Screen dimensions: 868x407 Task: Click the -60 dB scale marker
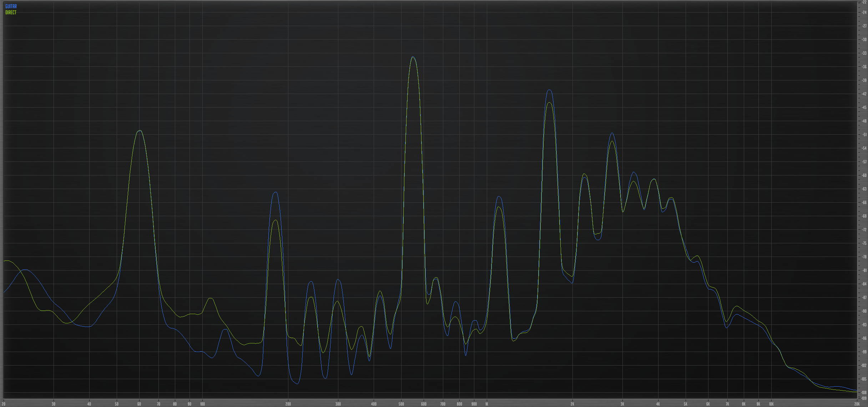tap(864, 175)
